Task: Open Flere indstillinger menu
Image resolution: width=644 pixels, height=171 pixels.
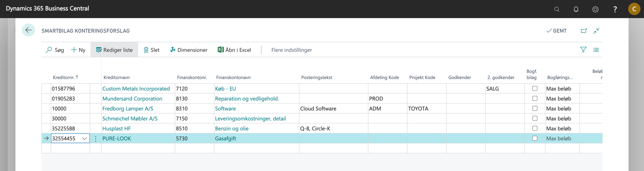Action: tap(292, 50)
